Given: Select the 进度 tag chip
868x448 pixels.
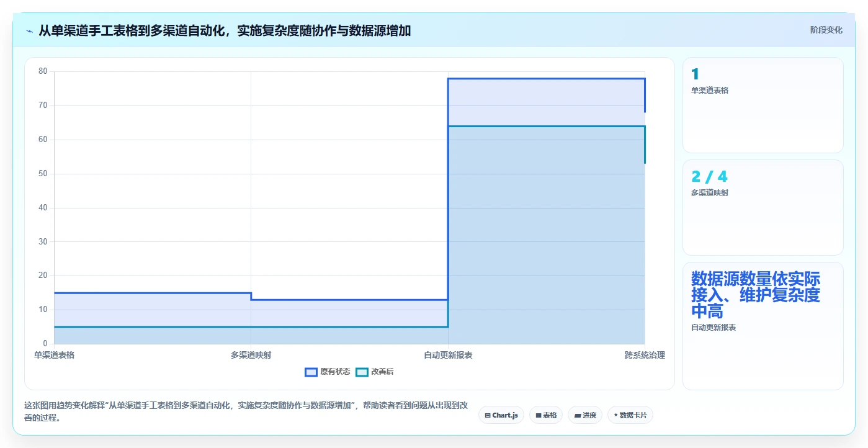Looking at the screenshot, I should tap(585, 415).
